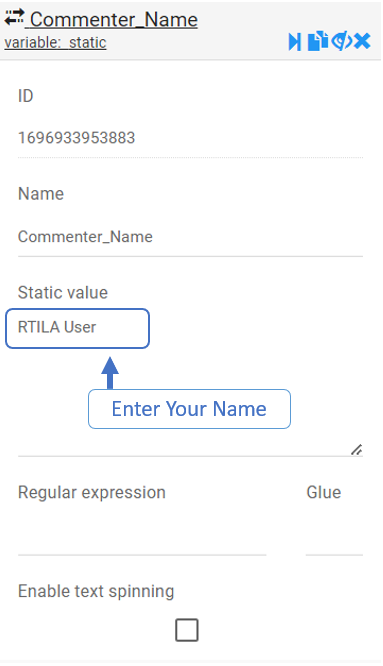This screenshot has height=666, width=383.
Task: Click the Regular expression label
Action: (92, 493)
